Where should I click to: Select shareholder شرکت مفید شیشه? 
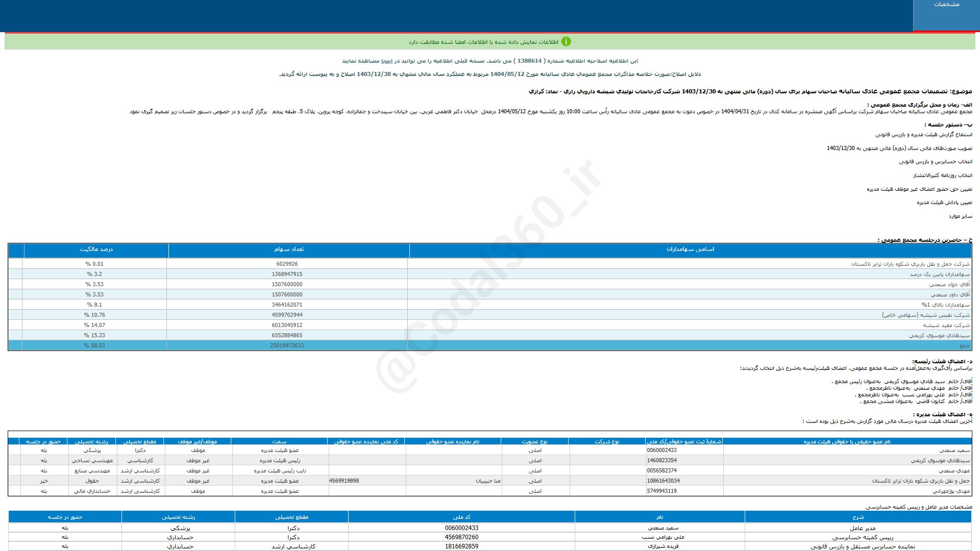point(946,325)
